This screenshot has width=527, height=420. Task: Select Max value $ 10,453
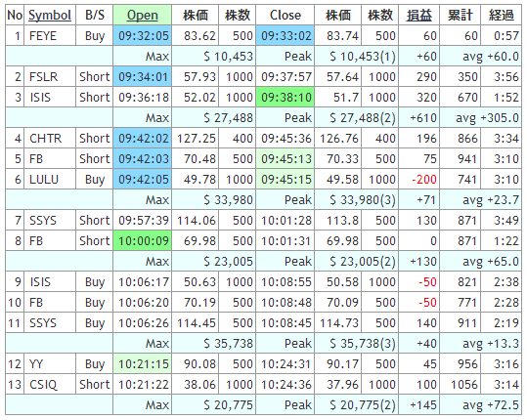[228, 56]
